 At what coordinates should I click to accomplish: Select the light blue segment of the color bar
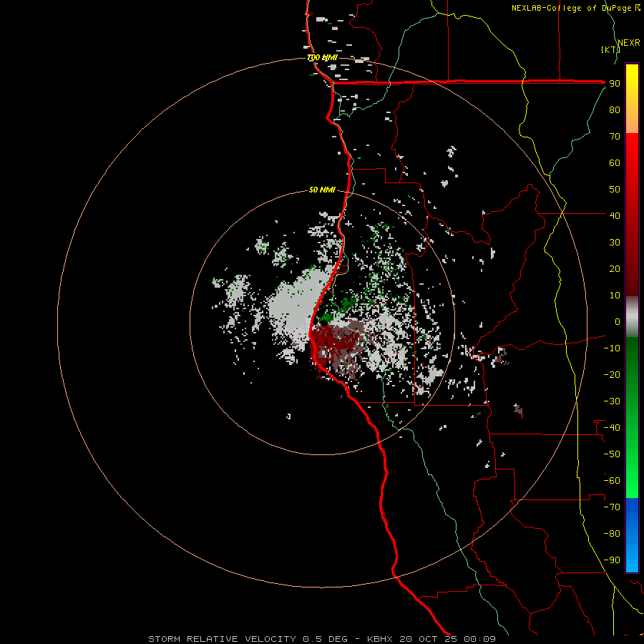tap(632, 557)
